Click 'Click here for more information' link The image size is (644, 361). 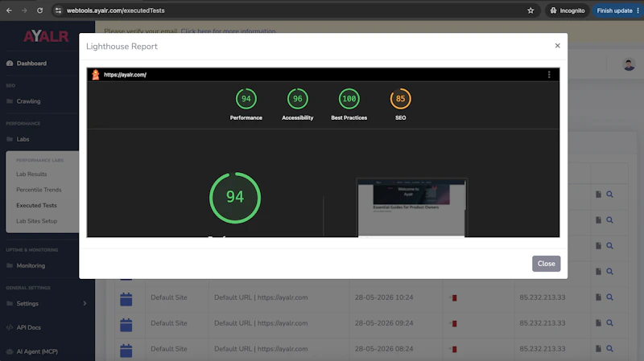tap(229, 31)
